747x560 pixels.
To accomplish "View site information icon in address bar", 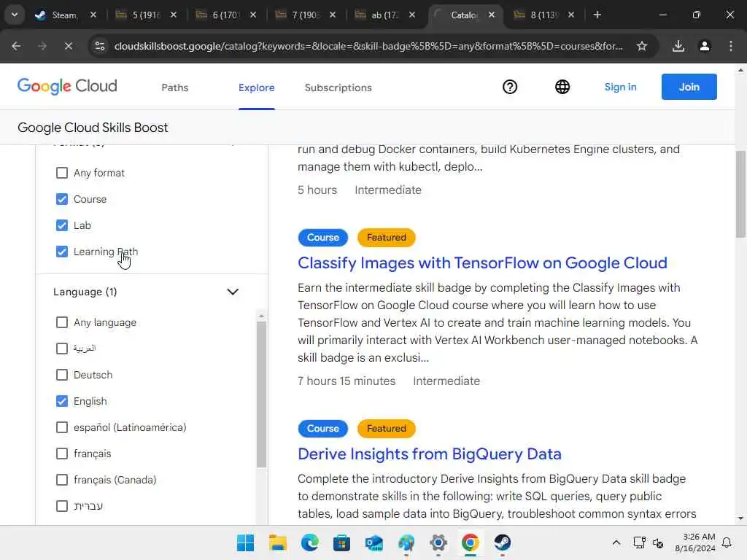I will click(99, 46).
